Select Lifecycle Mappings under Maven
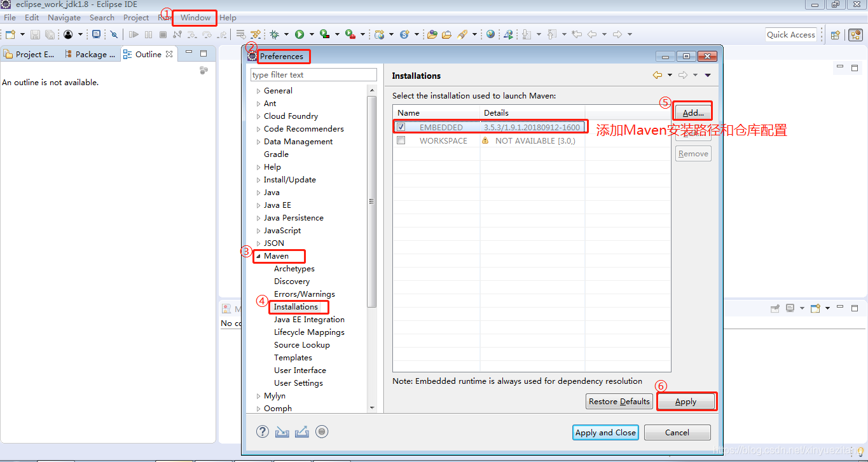This screenshot has width=868, height=462. coord(309,332)
